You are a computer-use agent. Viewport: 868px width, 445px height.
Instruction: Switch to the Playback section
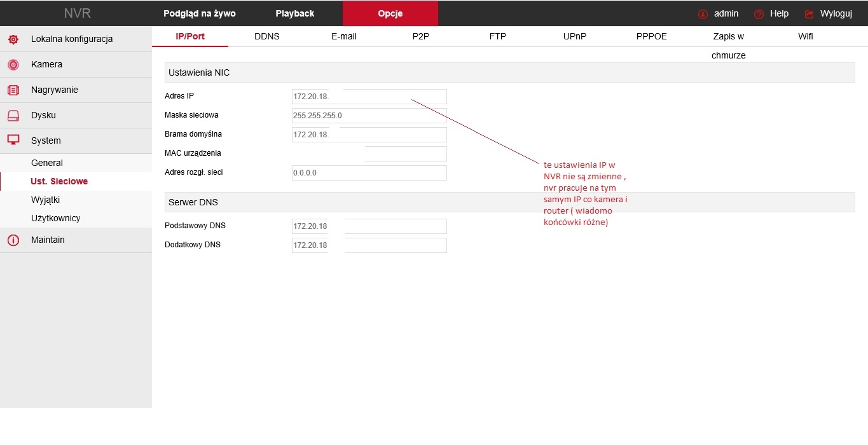tap(295, 13)
